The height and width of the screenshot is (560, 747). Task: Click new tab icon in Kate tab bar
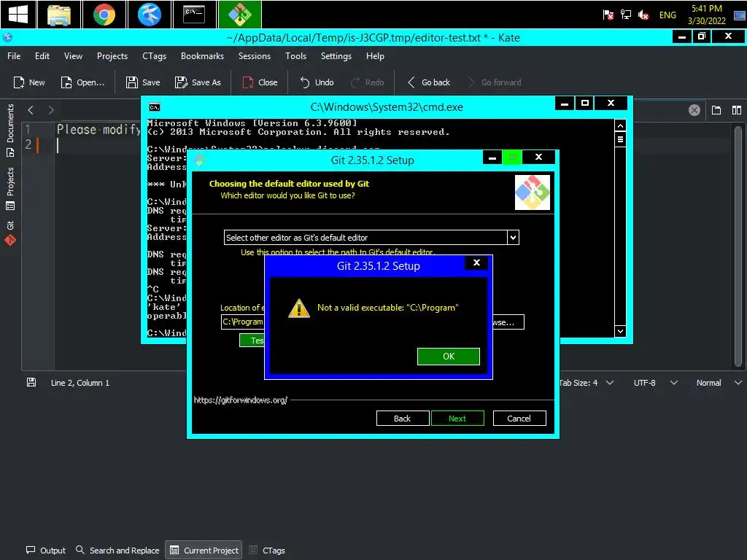point(716,111)
